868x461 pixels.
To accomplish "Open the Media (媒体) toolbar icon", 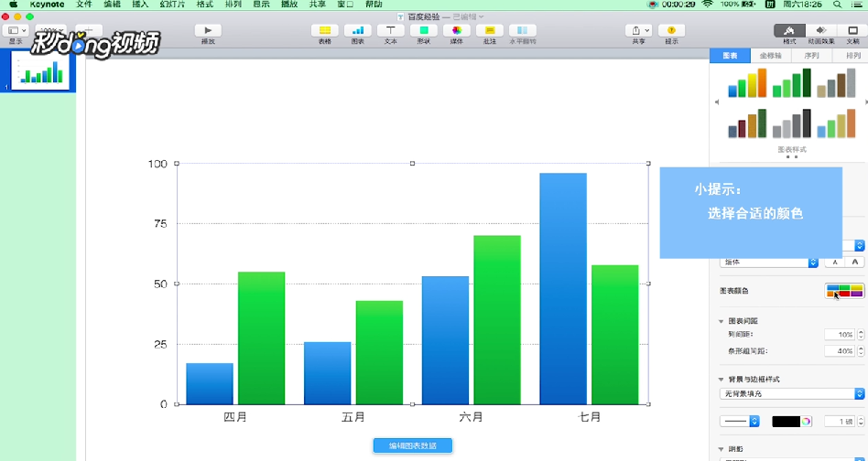I will (457, 30).
